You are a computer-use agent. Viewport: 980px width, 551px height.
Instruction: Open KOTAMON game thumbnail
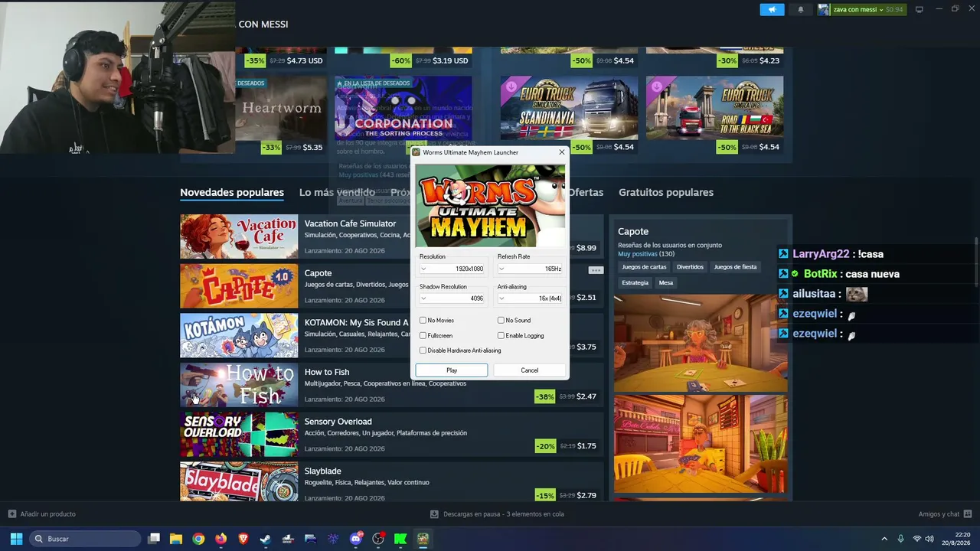(x=239, y=335)
